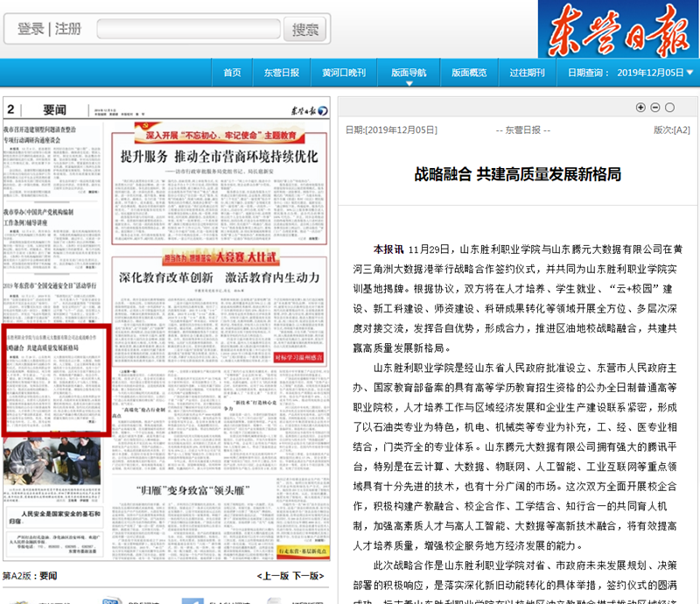Go to next page with 下一版>
This screenshot has height=604, width=700.
(x=309, y=576)
